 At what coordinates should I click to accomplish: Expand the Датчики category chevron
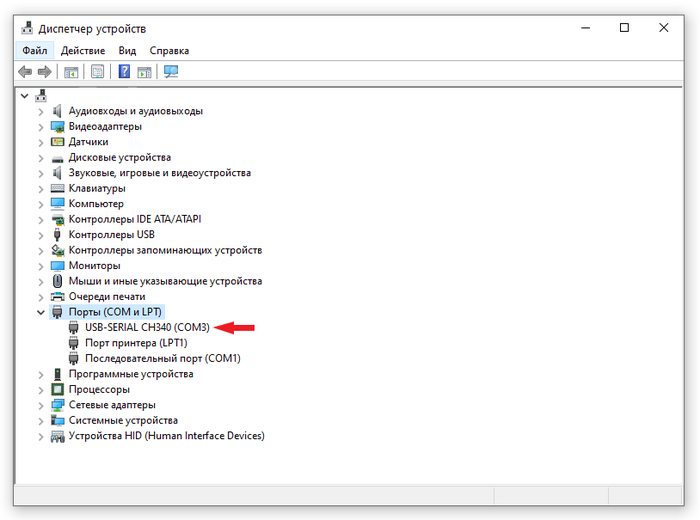(x=41, y=142)
